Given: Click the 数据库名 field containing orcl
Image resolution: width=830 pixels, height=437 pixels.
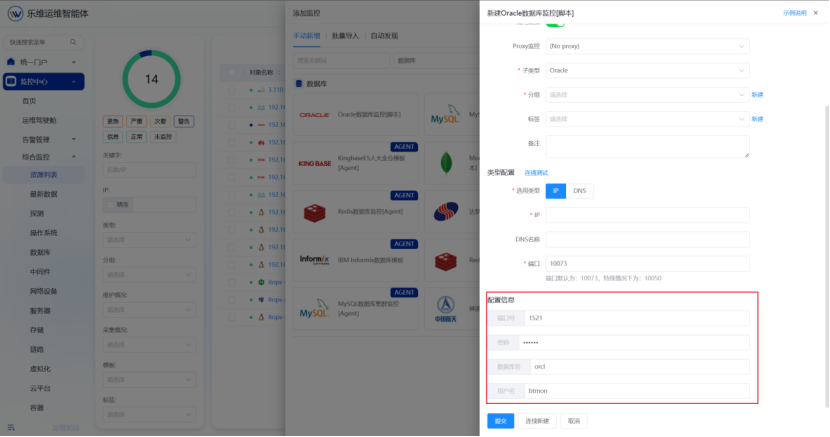Looking at the screenshot, I should 640,367.
